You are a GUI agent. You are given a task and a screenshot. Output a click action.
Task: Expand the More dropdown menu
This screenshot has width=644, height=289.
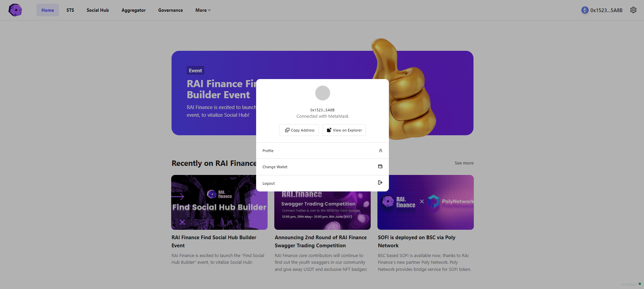203,10
